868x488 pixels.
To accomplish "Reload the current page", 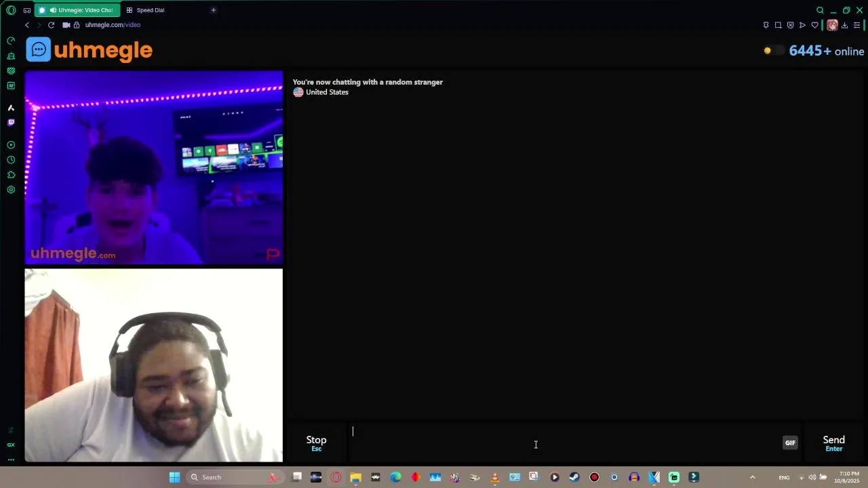I will tap(51, 25).
